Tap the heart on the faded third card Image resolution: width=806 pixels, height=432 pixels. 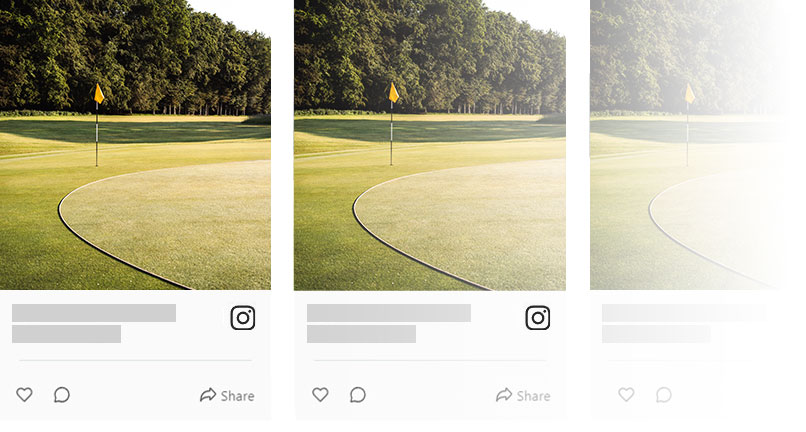(x=626, y=394)
